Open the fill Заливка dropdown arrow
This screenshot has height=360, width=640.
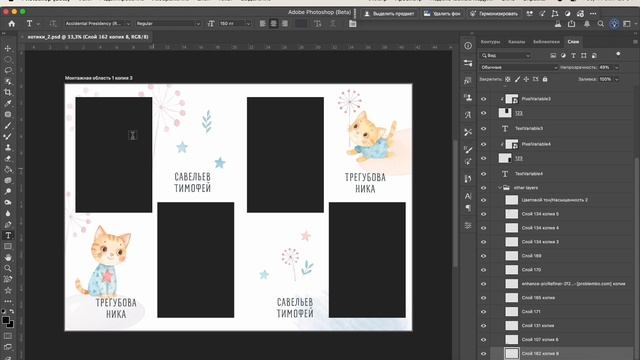(617, 79)
